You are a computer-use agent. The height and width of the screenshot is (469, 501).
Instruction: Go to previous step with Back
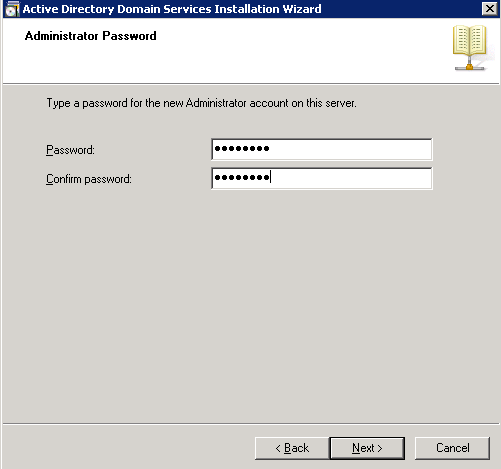(x=292, y=448)
